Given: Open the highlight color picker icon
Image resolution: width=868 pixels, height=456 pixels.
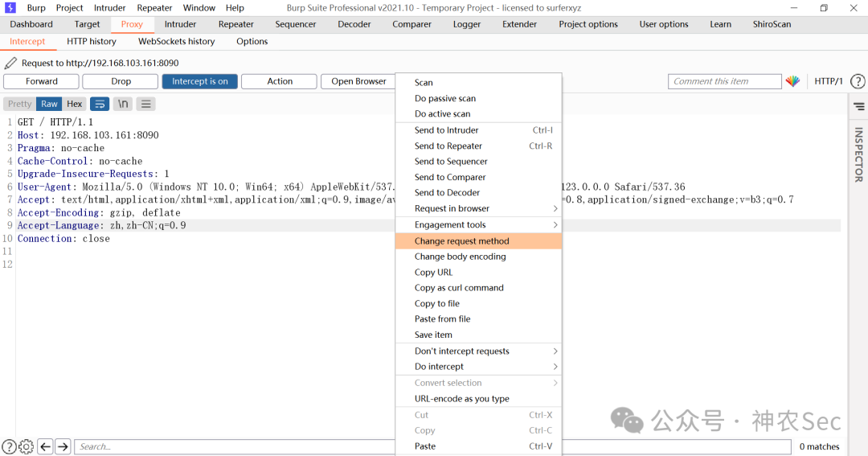Looking at the screenshot, I should 792,81.
